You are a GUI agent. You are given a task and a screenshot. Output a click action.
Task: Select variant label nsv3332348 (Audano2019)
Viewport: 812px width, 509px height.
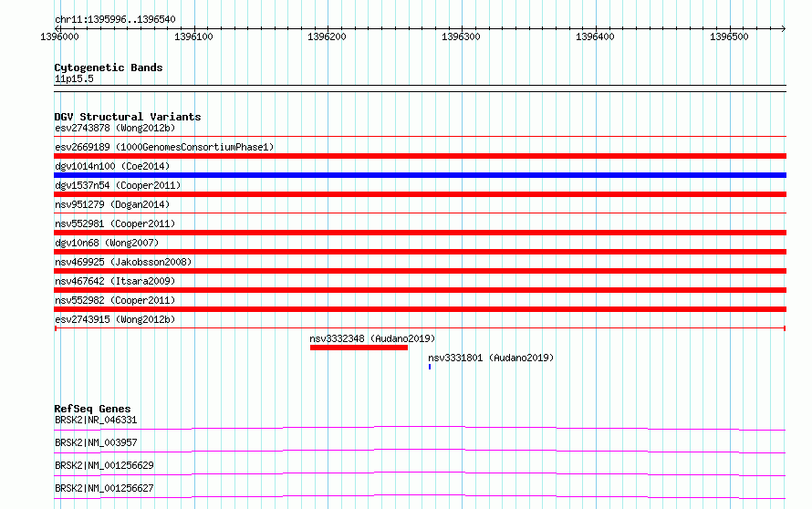pyautogui.click(x=372, y=338)
